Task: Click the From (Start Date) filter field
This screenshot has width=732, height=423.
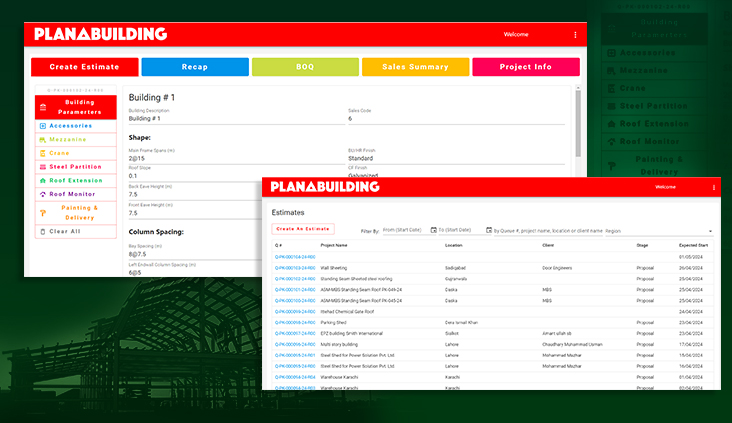Action: click(406, 230)
